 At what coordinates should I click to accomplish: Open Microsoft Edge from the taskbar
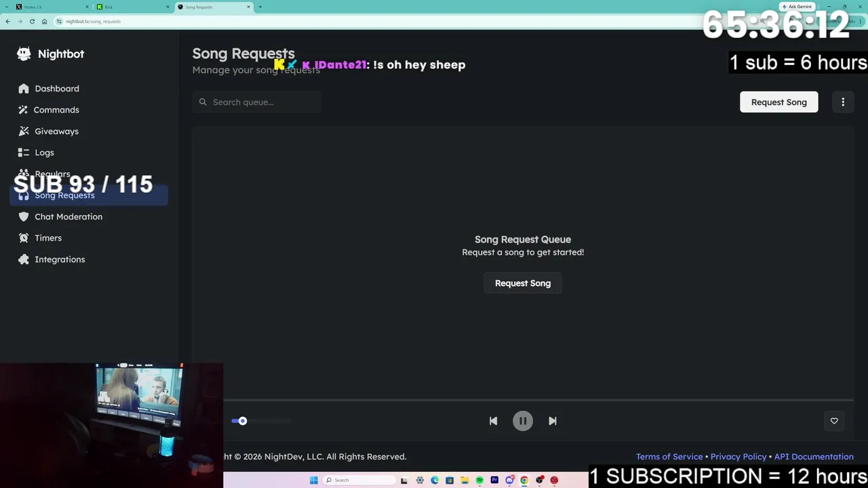(435, 481)
